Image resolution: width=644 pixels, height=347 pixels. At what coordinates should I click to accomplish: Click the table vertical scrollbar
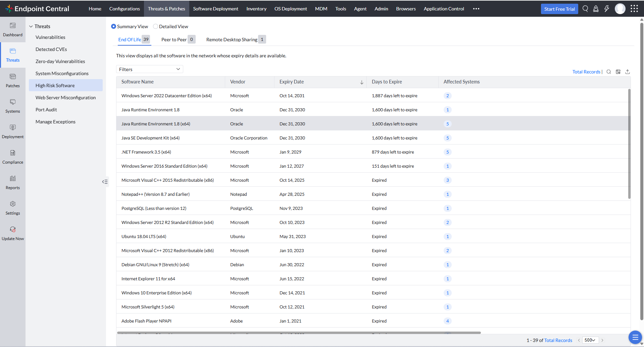[x=629, y=144]
